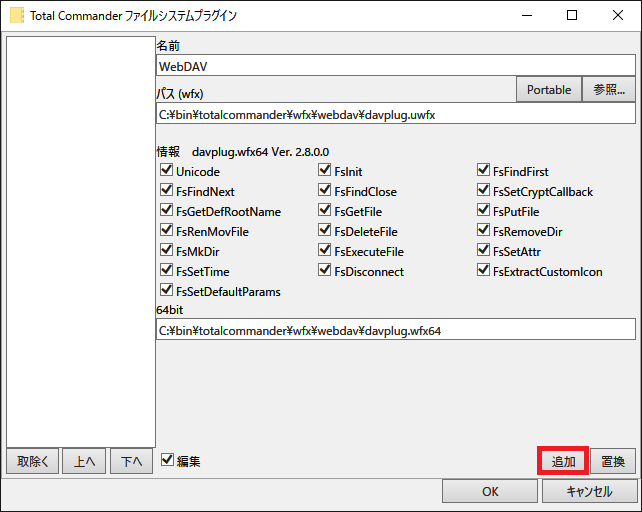Toggle the FsMkDir checkbox

(166, 250)
